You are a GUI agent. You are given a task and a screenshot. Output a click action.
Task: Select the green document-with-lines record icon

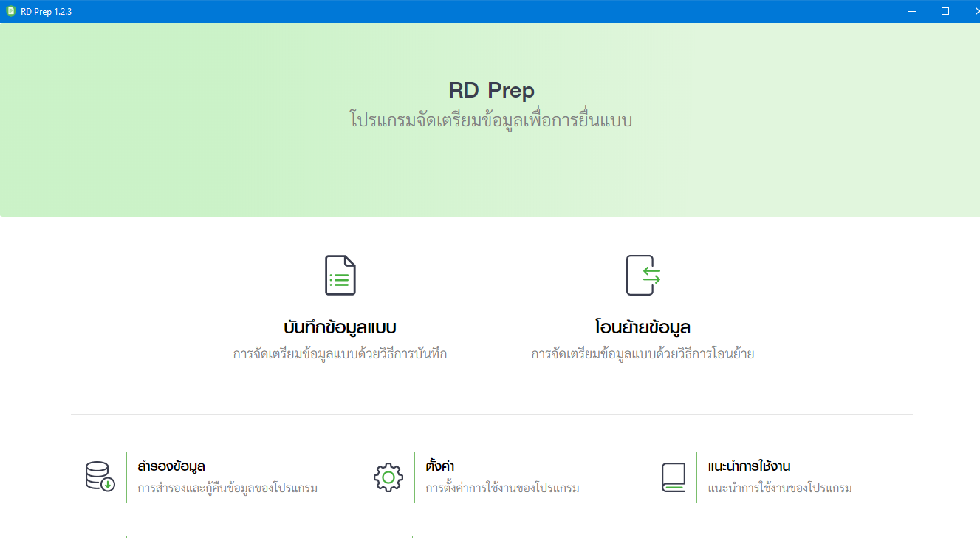(340, 275)
